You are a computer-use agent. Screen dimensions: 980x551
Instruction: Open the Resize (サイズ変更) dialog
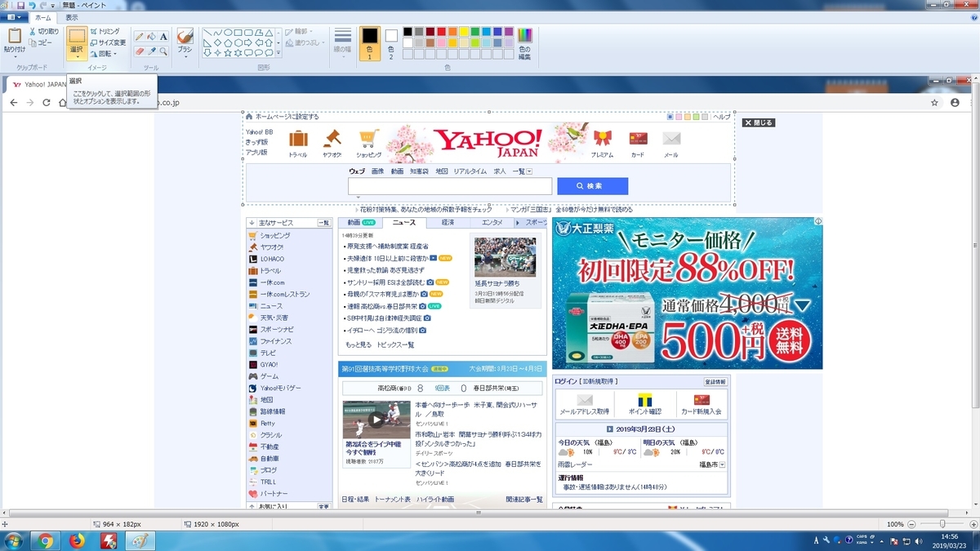click(108, 42)
